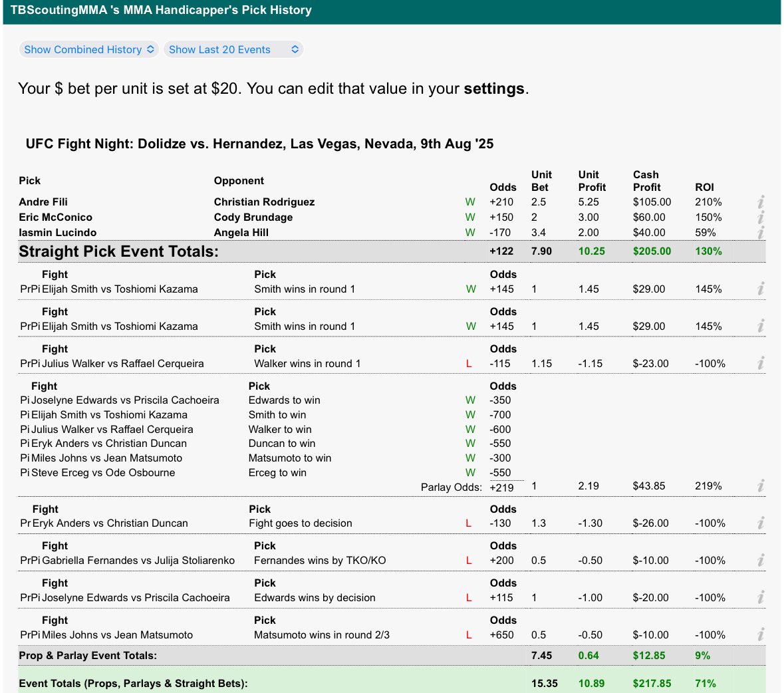Viewport: 784px width, 693px height.
Task: Click 'Edwards wins by decision' pick text
Action: tap(315, 597)
